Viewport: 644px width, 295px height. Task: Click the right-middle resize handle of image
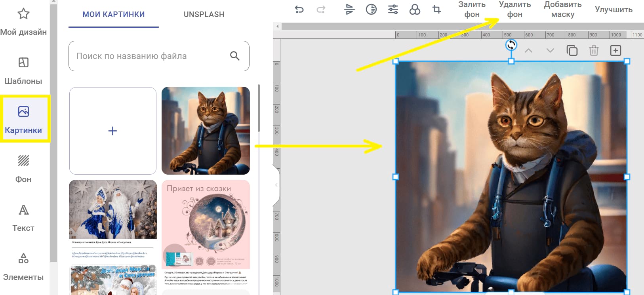click(627, 177)
